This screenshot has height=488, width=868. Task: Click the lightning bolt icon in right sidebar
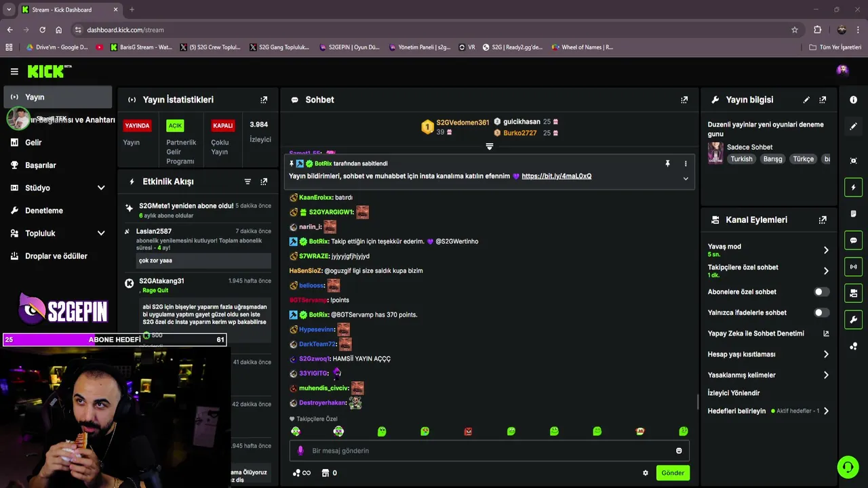[854, 188]
